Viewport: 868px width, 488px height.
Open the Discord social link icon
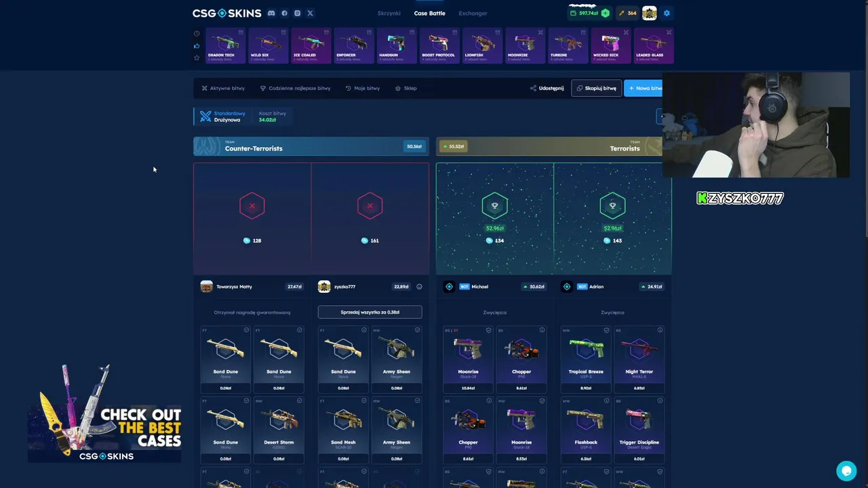271,13
